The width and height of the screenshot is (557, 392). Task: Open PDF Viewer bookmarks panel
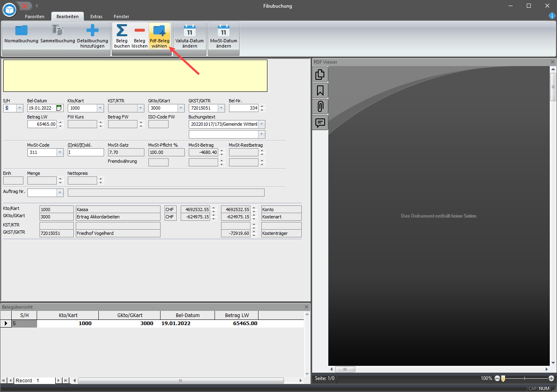click(320, 91)
